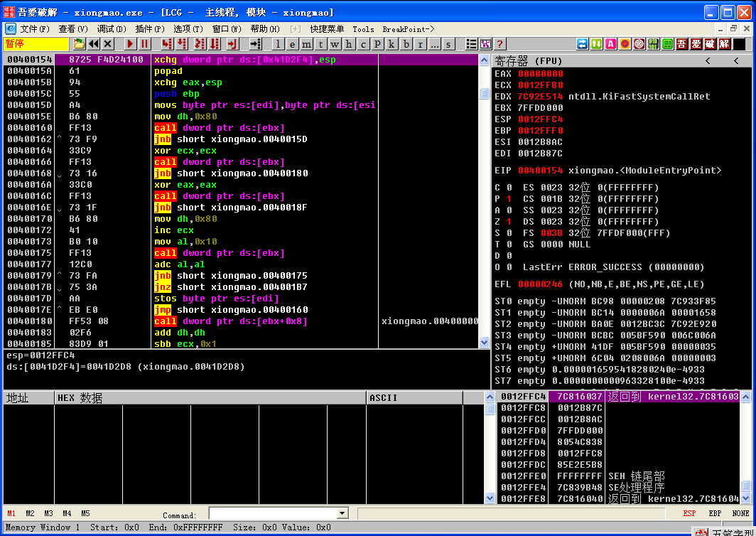Switch stack view to ESP mode
This screenshot has width=756, height=536.
[689, 513]
